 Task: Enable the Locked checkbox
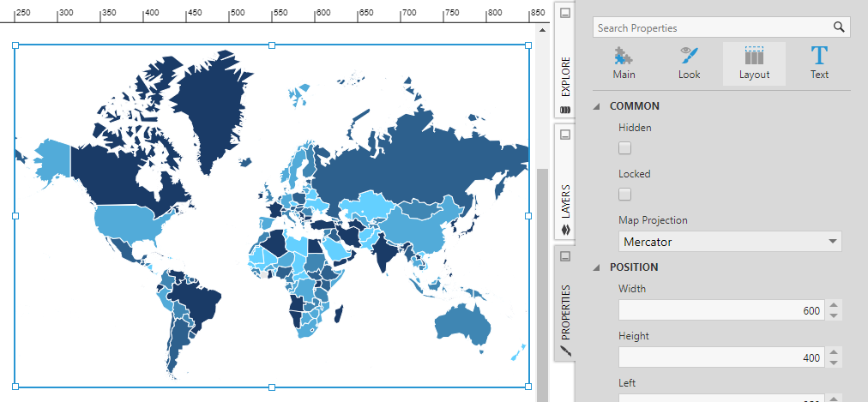625,195
